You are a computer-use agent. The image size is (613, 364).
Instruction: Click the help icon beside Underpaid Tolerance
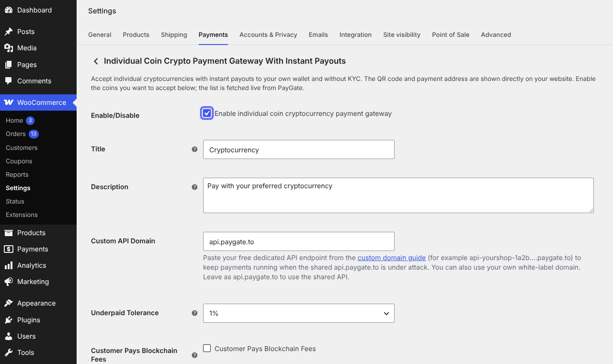pos(194,313)
